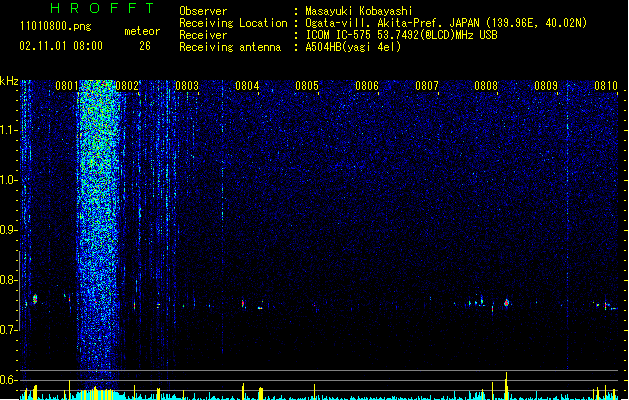Click the kHz axis unit label
This screenshot has width=629, height=400.
[9, 81]
